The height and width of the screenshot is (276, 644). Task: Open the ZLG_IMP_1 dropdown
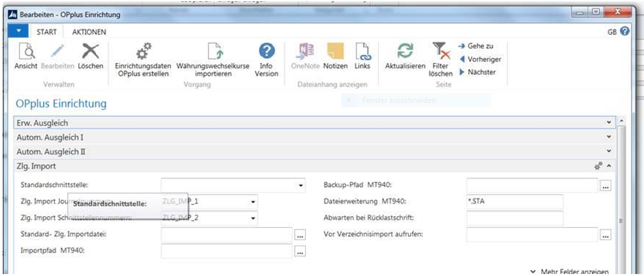(x=253, y=202)
